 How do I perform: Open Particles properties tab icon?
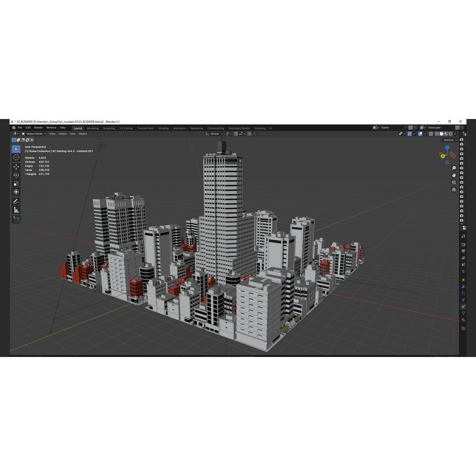[x=463, y=293]
